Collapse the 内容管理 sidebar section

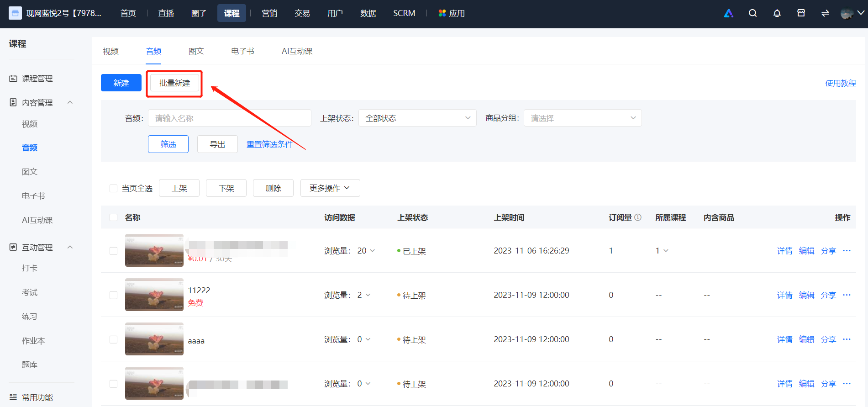[x=70, y=102]
